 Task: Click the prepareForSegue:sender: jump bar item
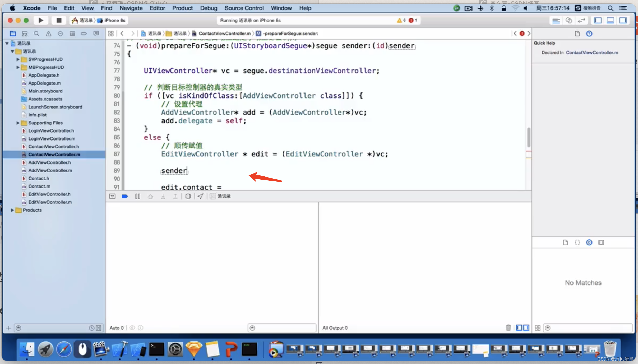287,34
